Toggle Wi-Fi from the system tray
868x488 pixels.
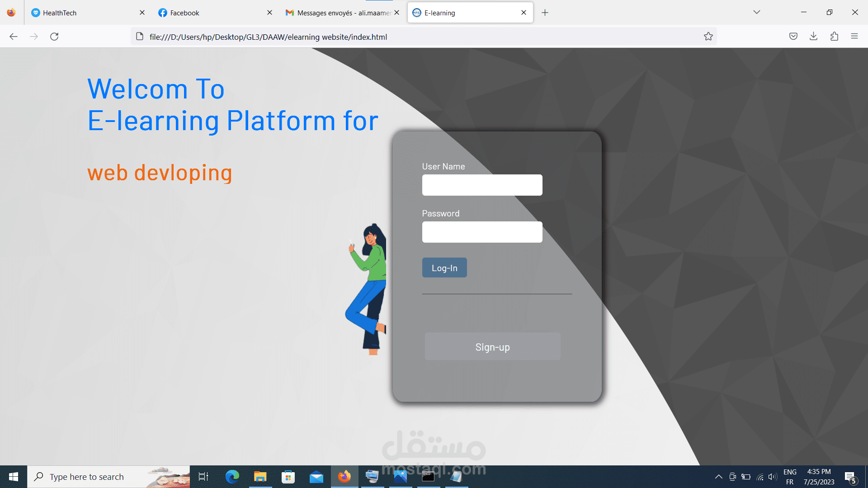(x=759, y=476)
